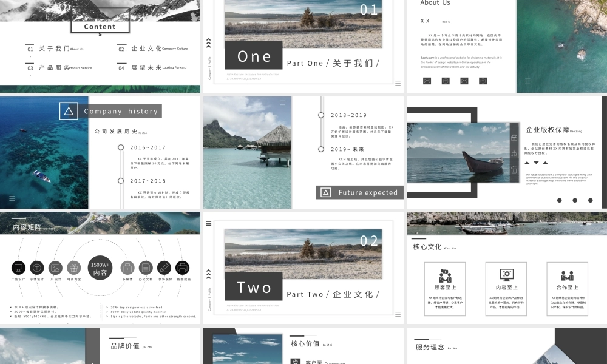The width and height of the screenshot is (607, 364).
Task: Select the document icon above 办公文档
Action: (x=146, y=268)
